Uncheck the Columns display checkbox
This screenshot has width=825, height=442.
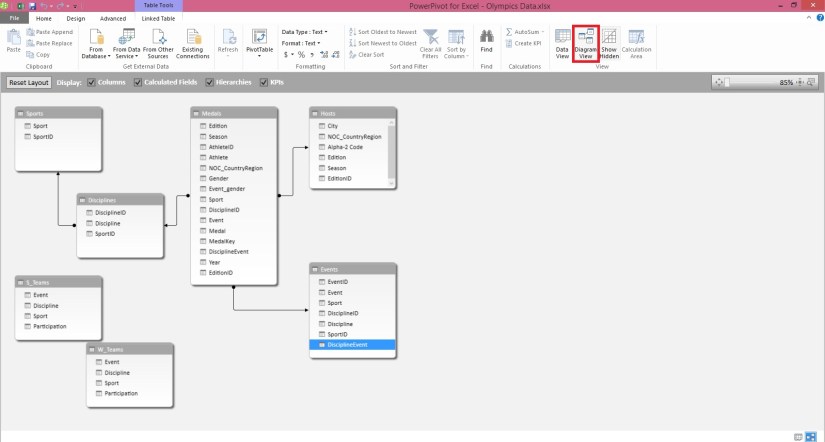tap(92, 82)
